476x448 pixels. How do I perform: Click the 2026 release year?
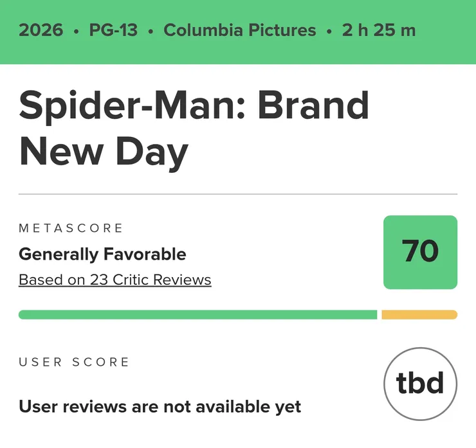point(41,30)
